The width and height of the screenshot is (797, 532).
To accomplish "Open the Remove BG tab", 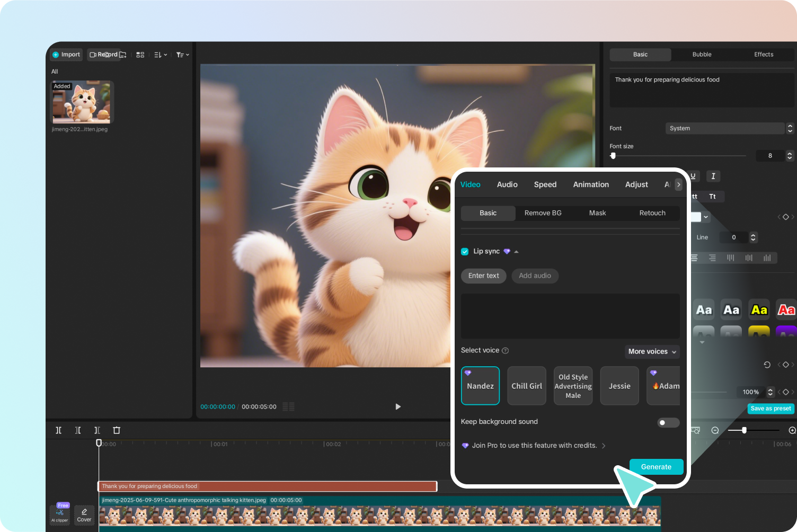I will click(x=543, y=213).
